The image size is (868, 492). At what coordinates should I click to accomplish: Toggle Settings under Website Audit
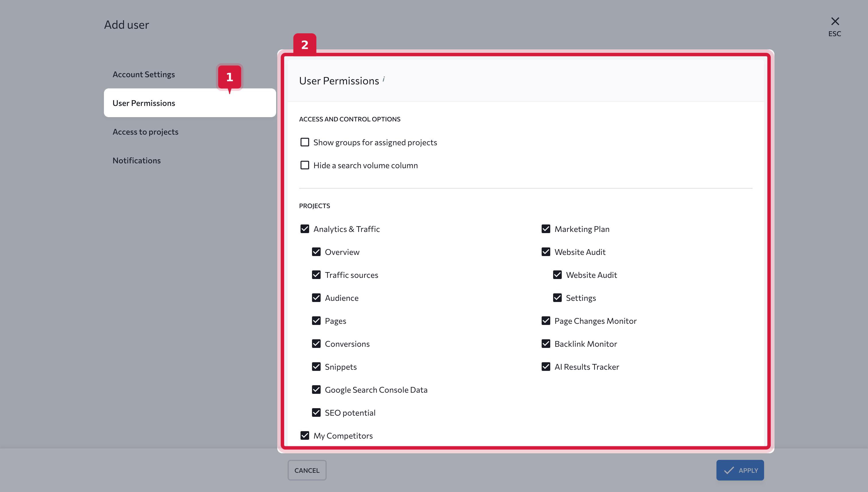point(557,298)
